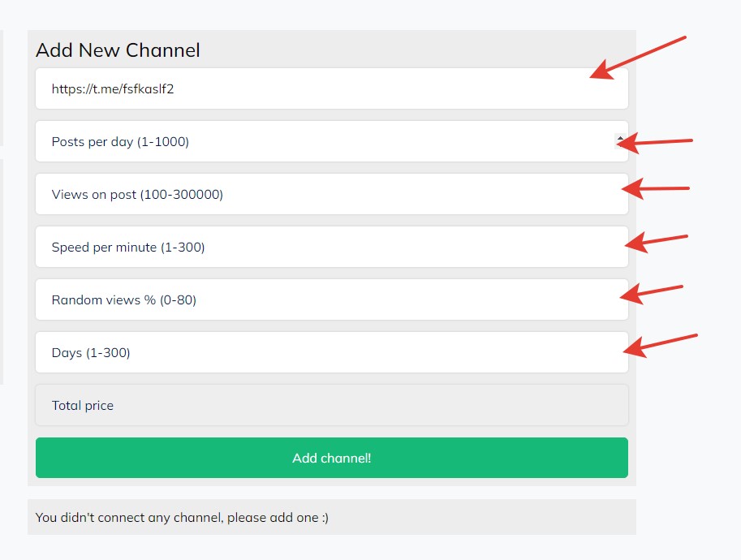Click red arrow pointing at Random views %

pyautogui.click(x=657, y=292)
